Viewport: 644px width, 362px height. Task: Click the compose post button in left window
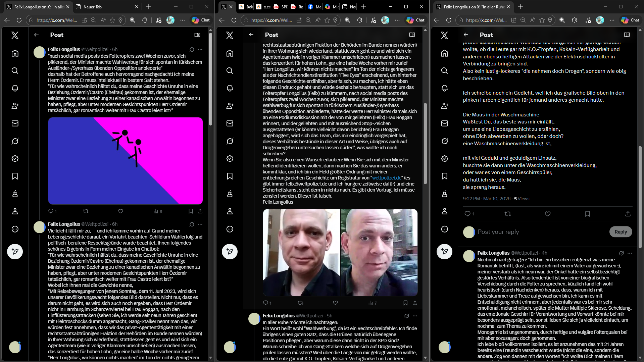(x=15, y=251)
